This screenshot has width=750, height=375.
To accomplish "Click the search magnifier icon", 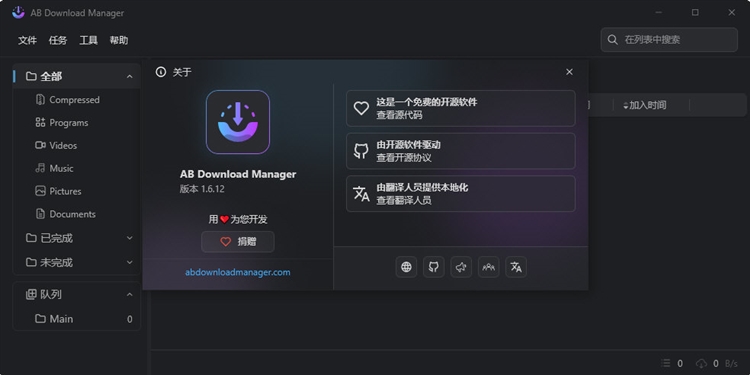I will 613,40.
